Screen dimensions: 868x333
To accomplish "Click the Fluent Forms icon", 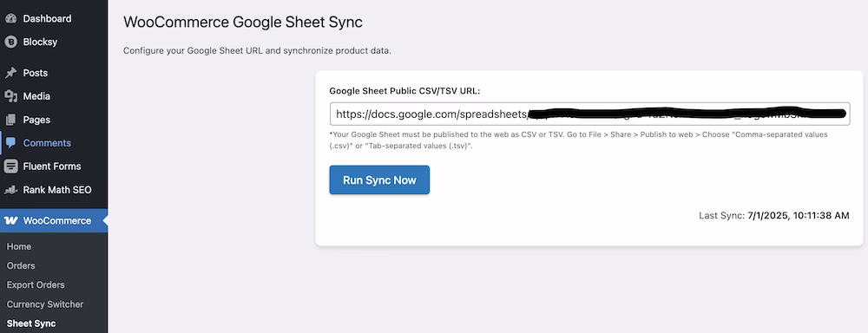I will [x=11, y=166].
